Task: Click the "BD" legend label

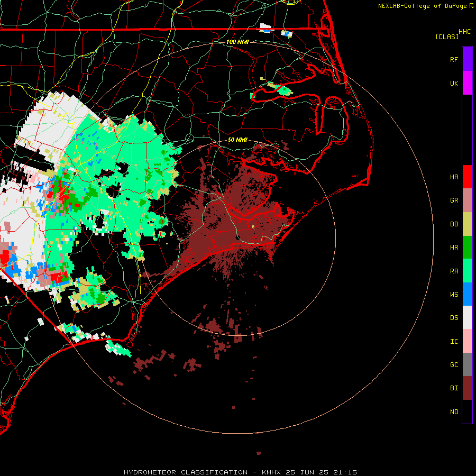Action: 454,224
